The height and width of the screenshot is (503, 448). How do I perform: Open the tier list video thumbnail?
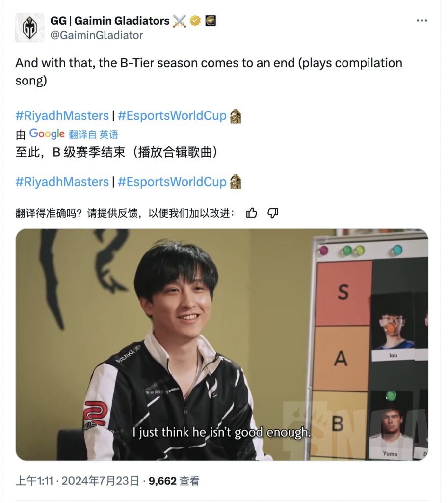coord(222,344)
